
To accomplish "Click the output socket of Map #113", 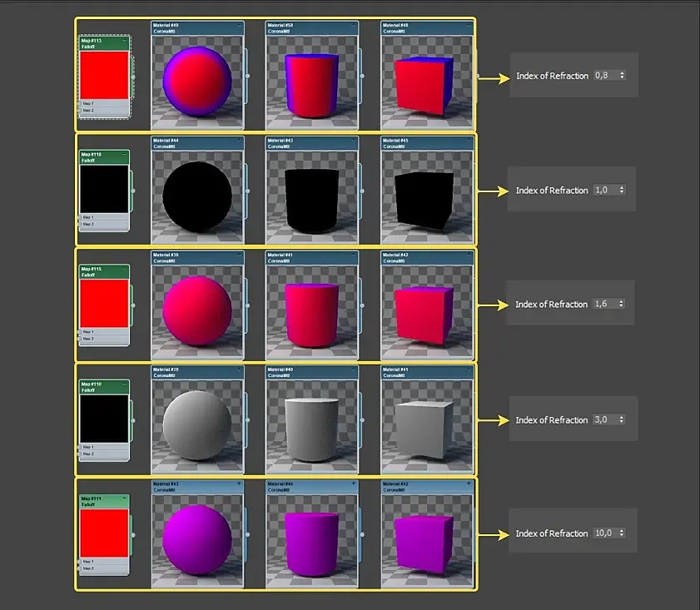I will coord(133,77).
